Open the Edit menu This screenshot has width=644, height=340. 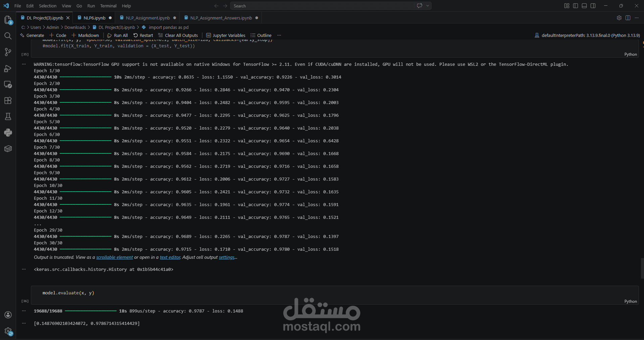click(30, 6)
